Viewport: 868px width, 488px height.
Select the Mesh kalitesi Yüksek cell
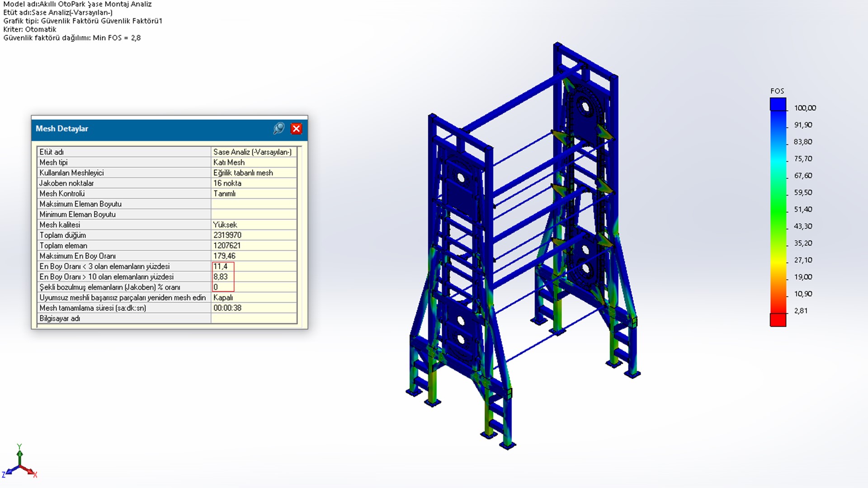click(225, 225)
